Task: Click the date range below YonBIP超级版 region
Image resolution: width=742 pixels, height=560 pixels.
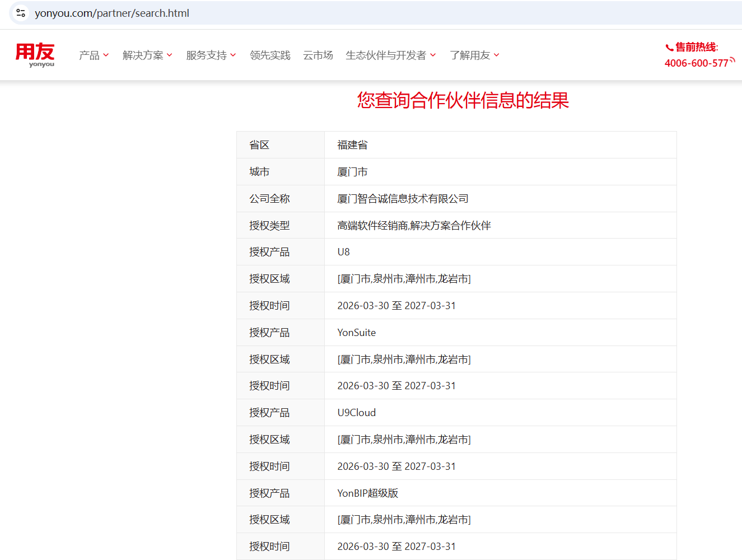Action: point(396,547)
